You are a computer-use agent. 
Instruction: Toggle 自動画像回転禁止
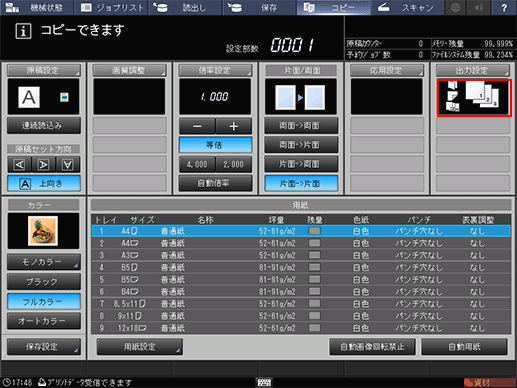[x=372, y=347]
